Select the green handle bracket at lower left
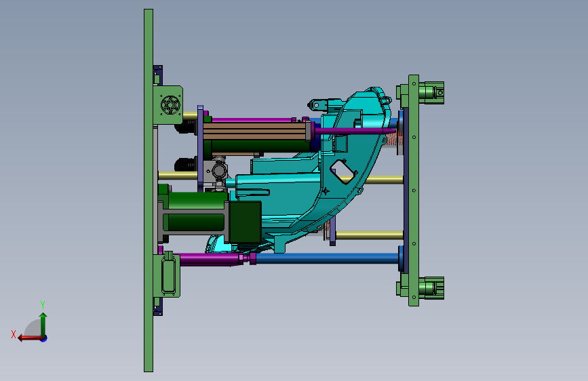The height and width of the screenshot is (381, 588). click(x=167, y=276)
